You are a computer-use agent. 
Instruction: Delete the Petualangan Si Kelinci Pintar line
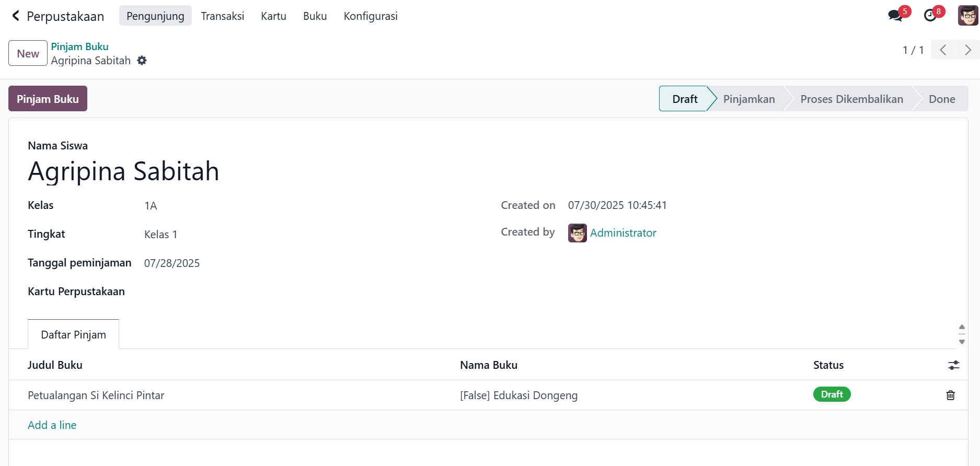click(x=950, y=395)
